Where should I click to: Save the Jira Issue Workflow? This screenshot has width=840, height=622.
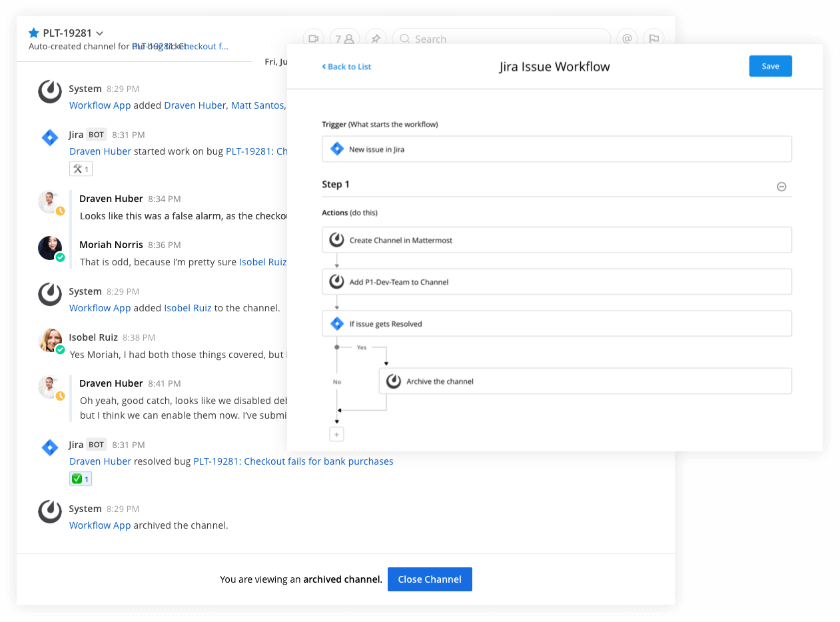[770, 66]
